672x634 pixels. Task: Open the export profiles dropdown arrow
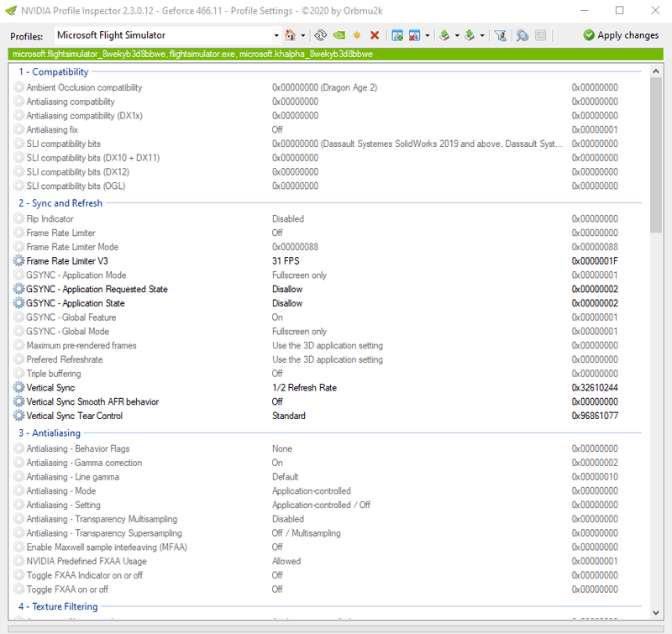tap(457, 35)
